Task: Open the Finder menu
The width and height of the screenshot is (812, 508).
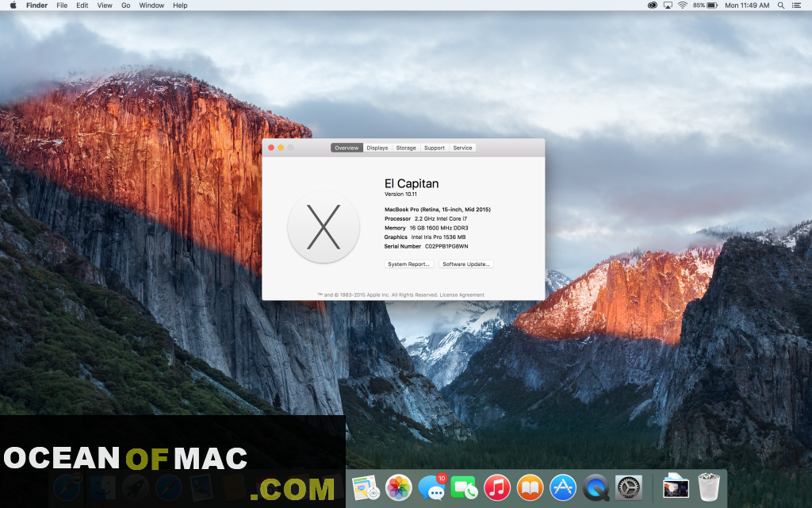Action: click(x=36, y=6)
